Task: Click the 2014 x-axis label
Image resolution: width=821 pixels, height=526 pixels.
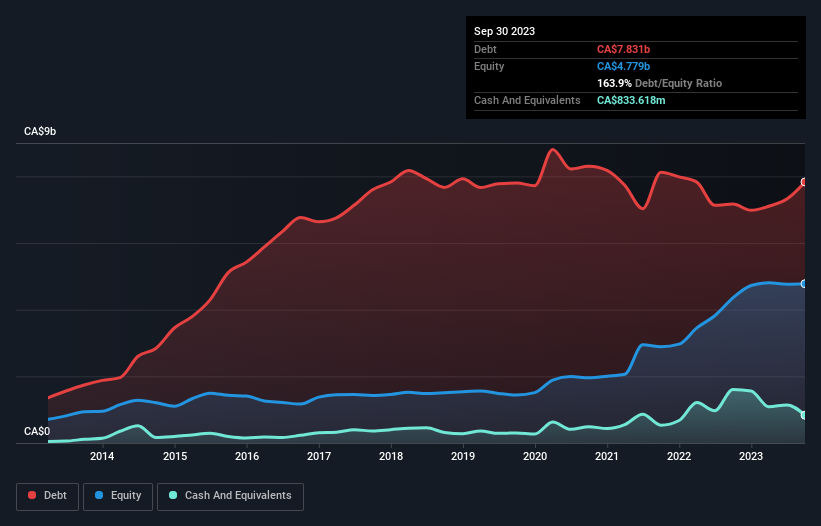Action: 102,456
